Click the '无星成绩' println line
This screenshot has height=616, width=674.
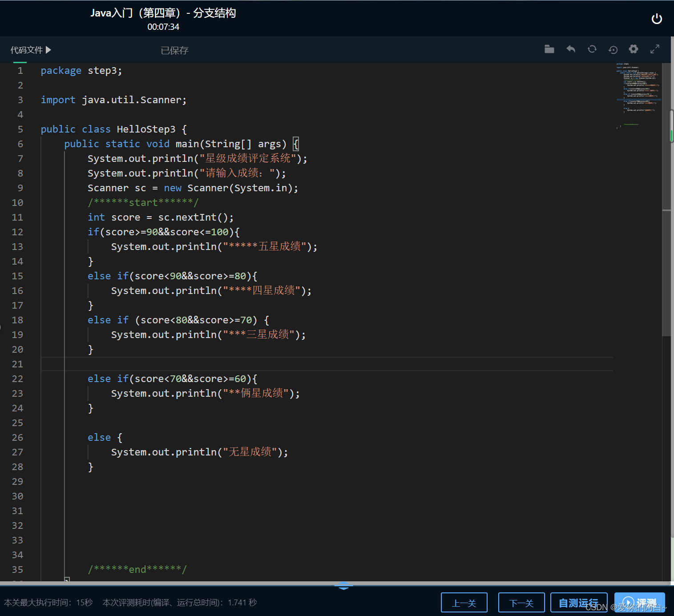click(x=200, y=452)
